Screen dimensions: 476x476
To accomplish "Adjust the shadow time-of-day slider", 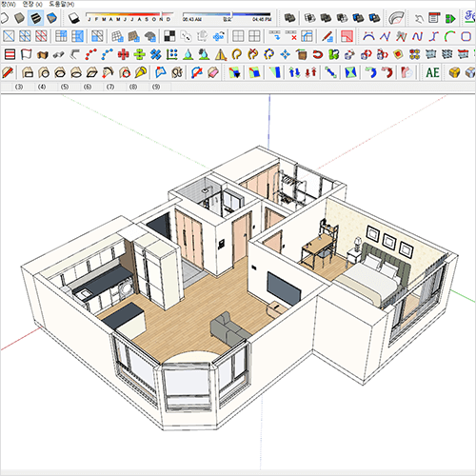I will (x=227, y=14).
